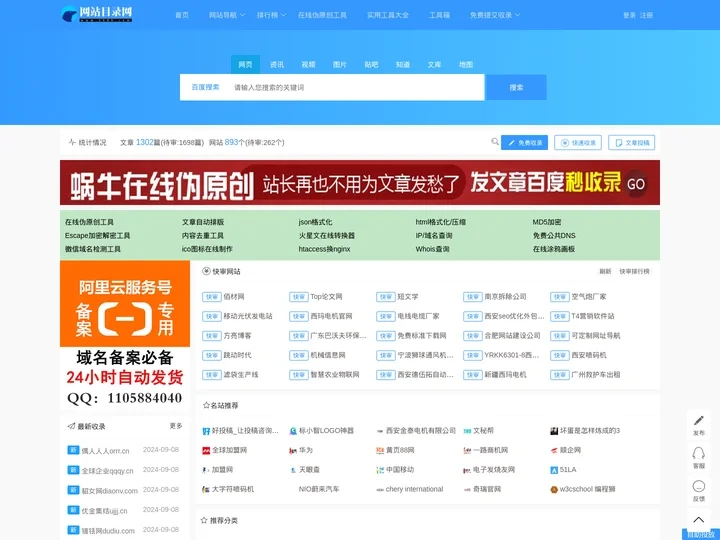Image resolution: width=720 pixels, height=540 pixels.
Task: Open the MD5加密 tool link
Action: pyautogui.click(x=547, y=222)
